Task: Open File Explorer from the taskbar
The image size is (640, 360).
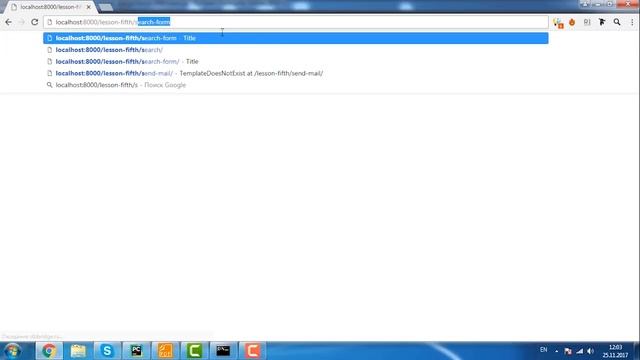Action: (78, 351)
